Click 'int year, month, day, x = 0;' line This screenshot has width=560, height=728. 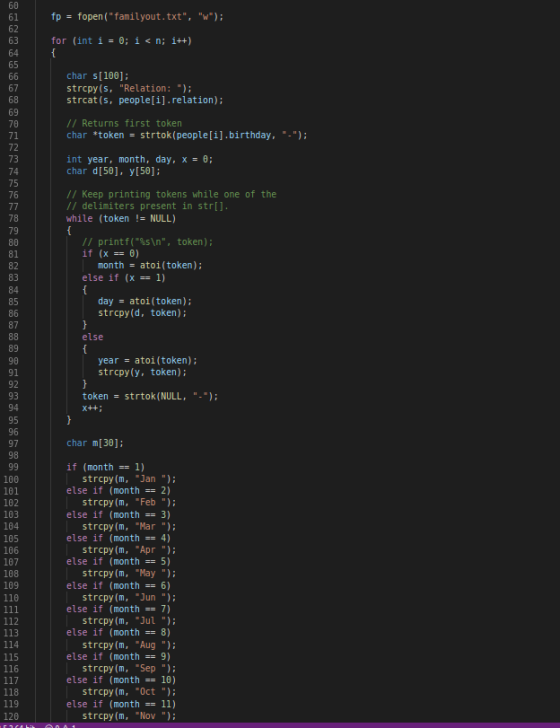pos(139,159)
